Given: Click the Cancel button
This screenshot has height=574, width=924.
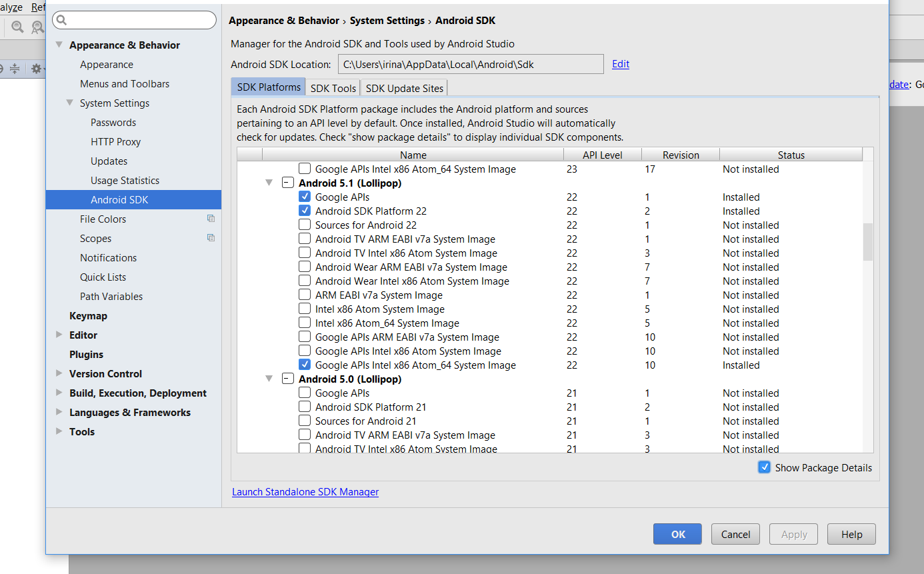Looking at the screenshot, I should click(x=736, y=534).
